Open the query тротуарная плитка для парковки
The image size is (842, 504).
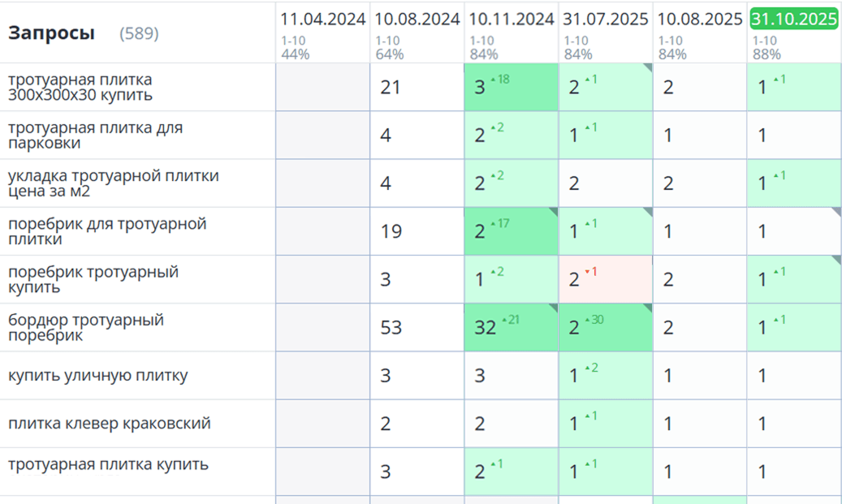(95, 136)
